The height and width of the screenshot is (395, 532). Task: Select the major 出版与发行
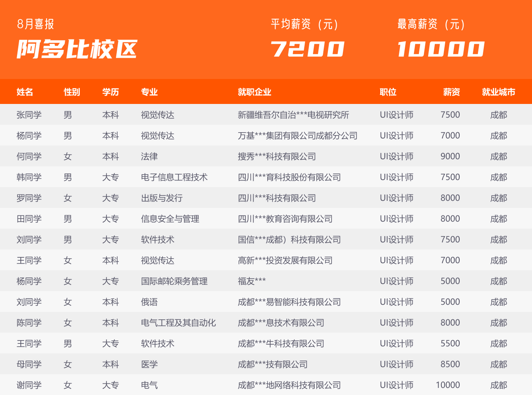click(x=162, y=198)
